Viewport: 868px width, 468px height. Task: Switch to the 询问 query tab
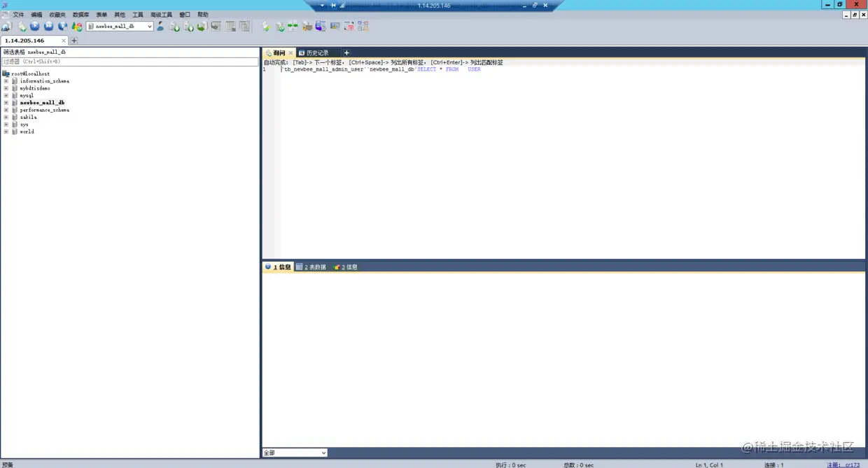[x=279, y=53]
